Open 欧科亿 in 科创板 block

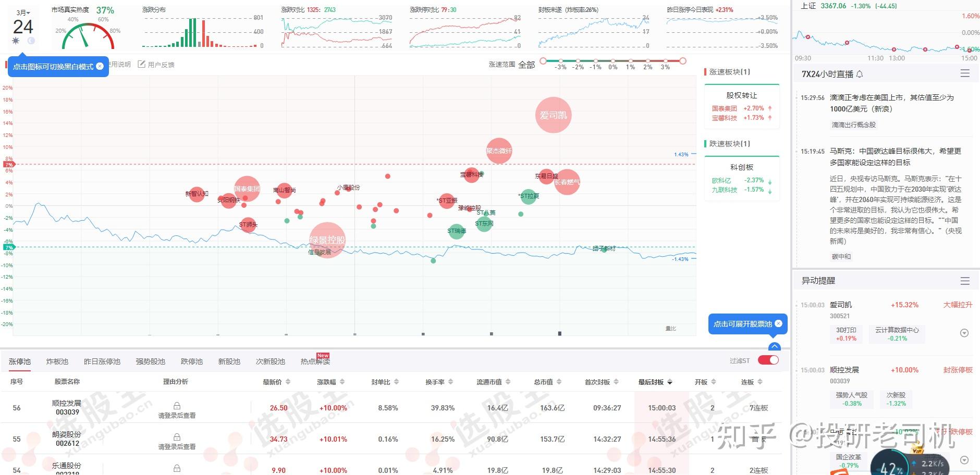click(x=721, y=180)
